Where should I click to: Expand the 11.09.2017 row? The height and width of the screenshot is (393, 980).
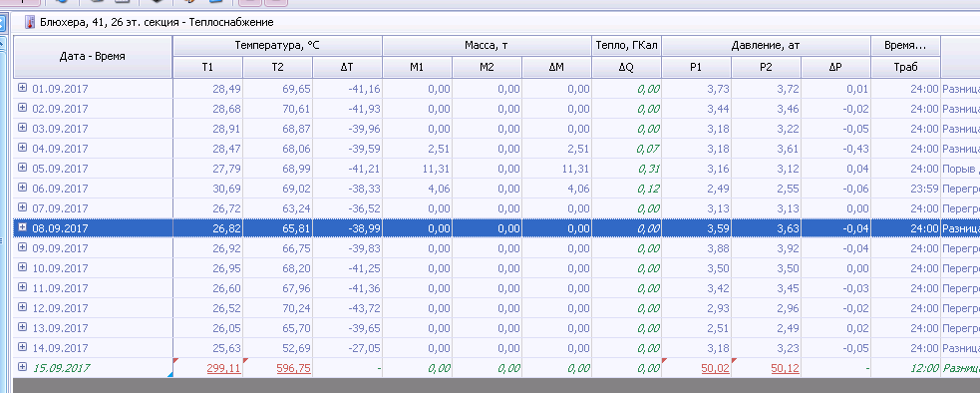click(x=23, y=288)
